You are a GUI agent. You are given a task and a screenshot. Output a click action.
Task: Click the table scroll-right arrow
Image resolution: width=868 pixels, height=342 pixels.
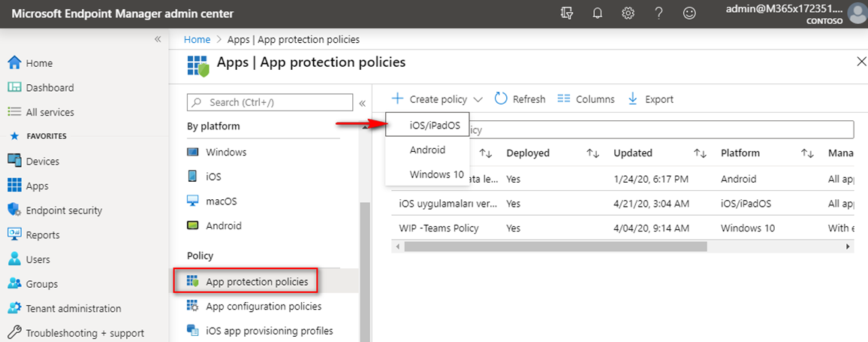(848, 246)
